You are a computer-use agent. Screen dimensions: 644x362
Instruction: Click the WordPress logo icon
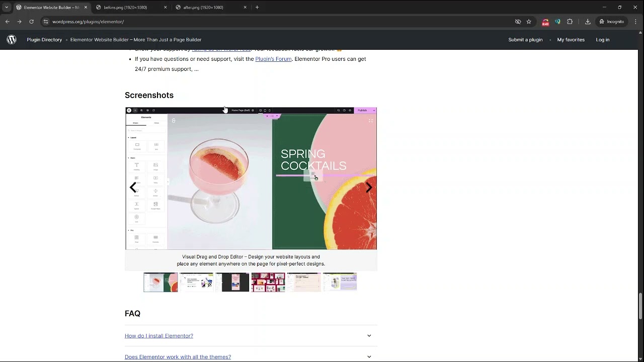(x=12, y=40)
